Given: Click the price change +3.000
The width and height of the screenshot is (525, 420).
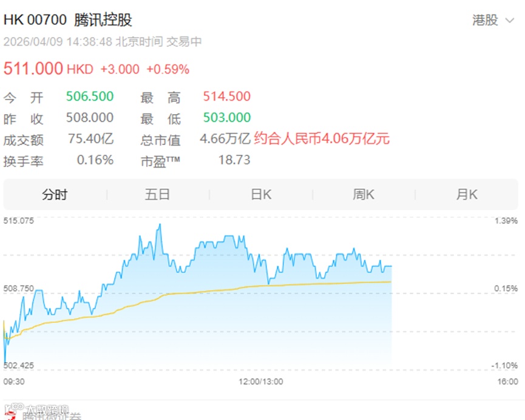Looking at the screenshot, I should [x=120, y=69].
